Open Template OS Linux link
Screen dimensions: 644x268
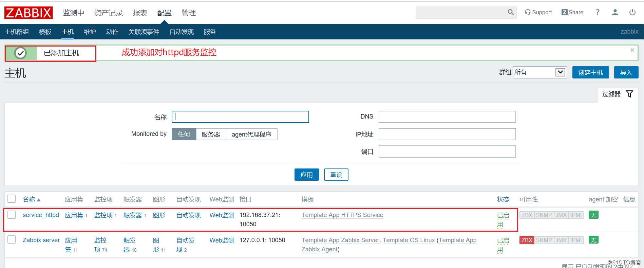[409, 240]
